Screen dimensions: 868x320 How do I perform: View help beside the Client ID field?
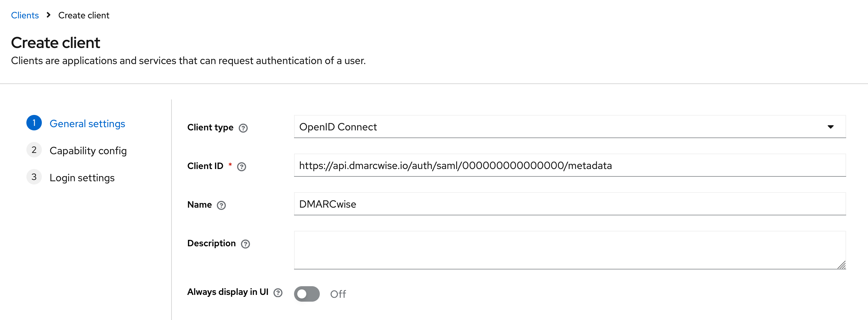242,166
